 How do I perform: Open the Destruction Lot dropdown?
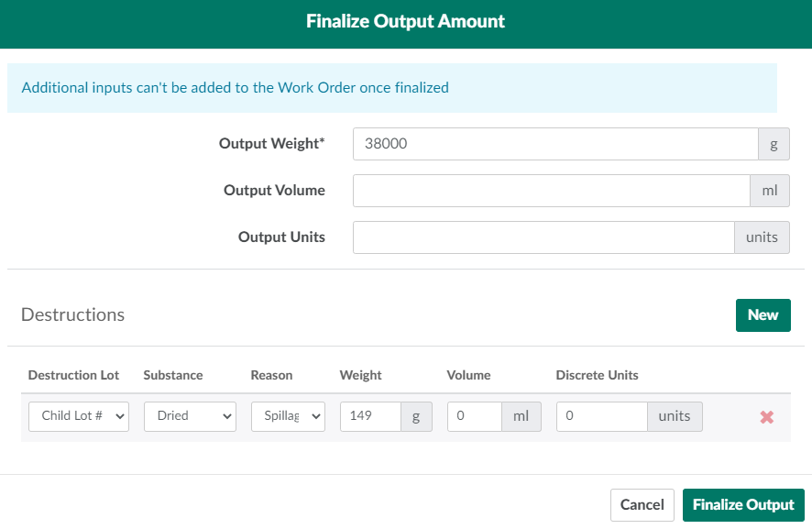coord(78,416)
